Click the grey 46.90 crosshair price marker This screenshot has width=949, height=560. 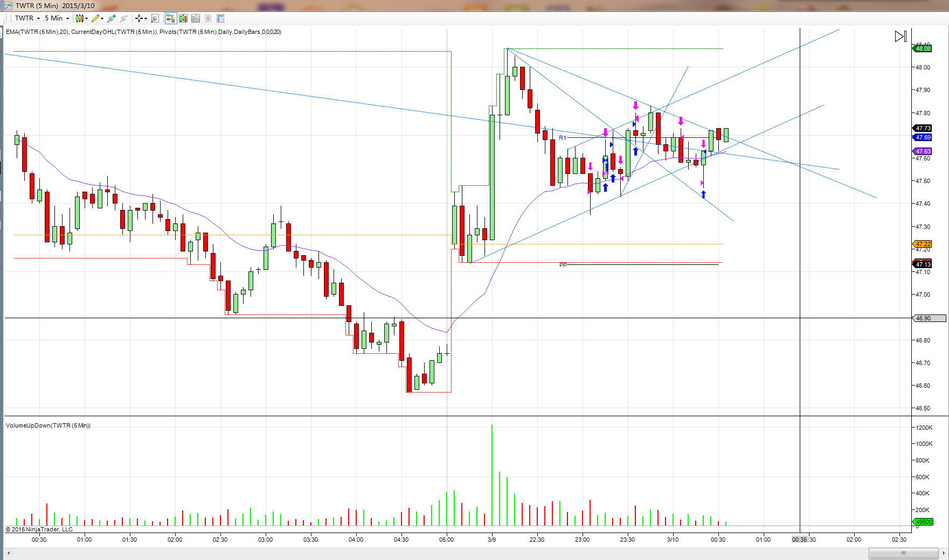tap(929, 318)
